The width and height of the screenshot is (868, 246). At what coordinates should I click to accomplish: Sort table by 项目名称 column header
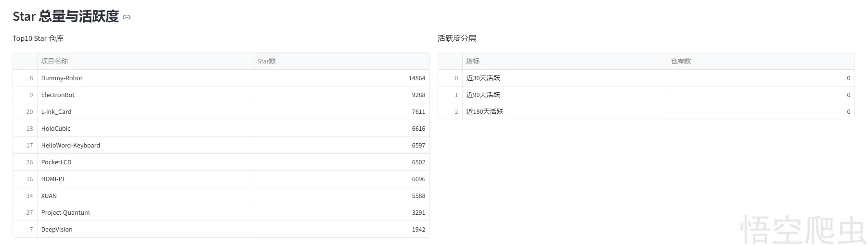click(54, 61)
